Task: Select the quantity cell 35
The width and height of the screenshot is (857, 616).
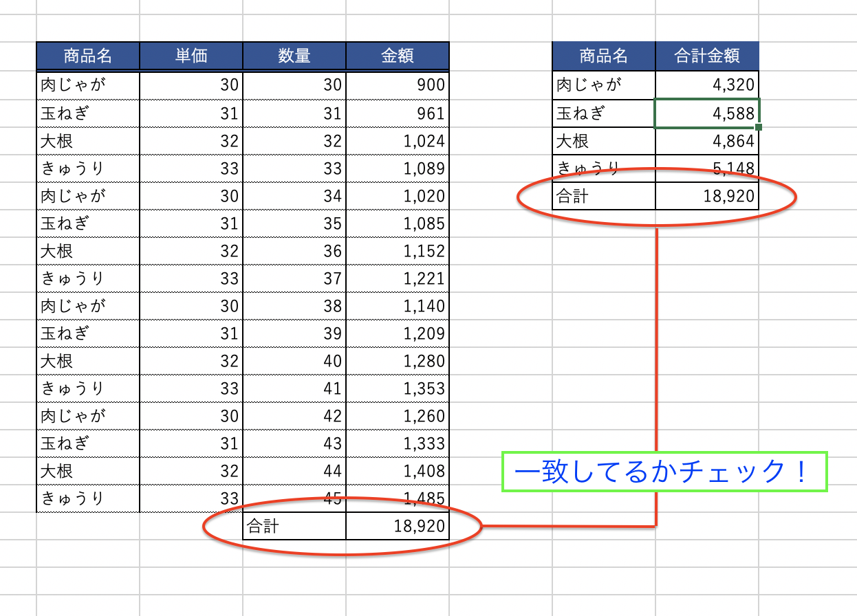Action: tap(294, 223)
